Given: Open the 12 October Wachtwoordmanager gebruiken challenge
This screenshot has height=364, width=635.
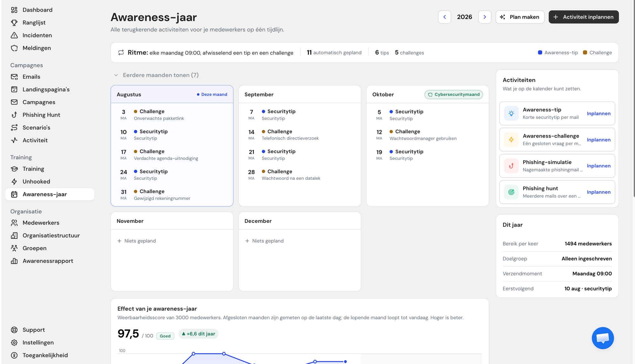Looking at the screenshot, I should tap(427, 135).
